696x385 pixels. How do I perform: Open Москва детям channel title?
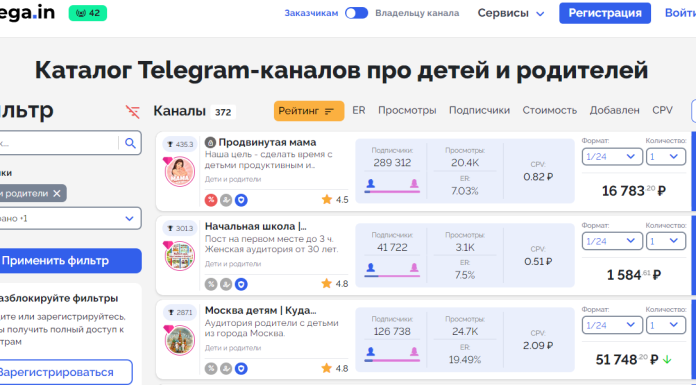tap(261, 310)
